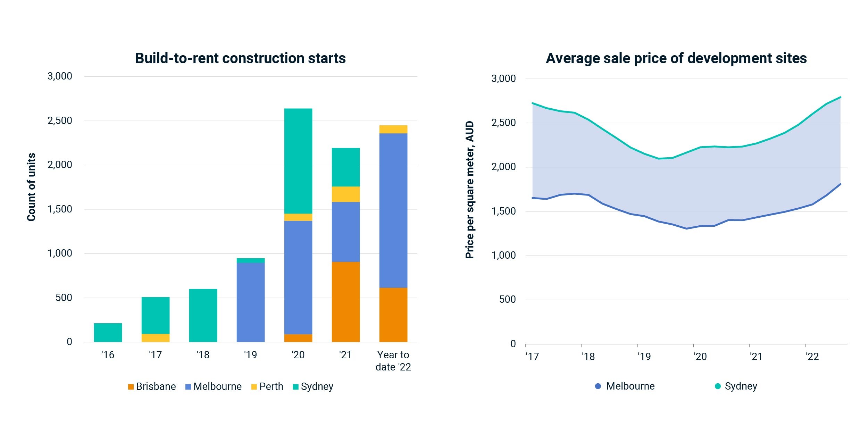Click the Perth cap on Year to date '22 bar
This screenshot has height=434, width=868.
(x=393, y=130)
